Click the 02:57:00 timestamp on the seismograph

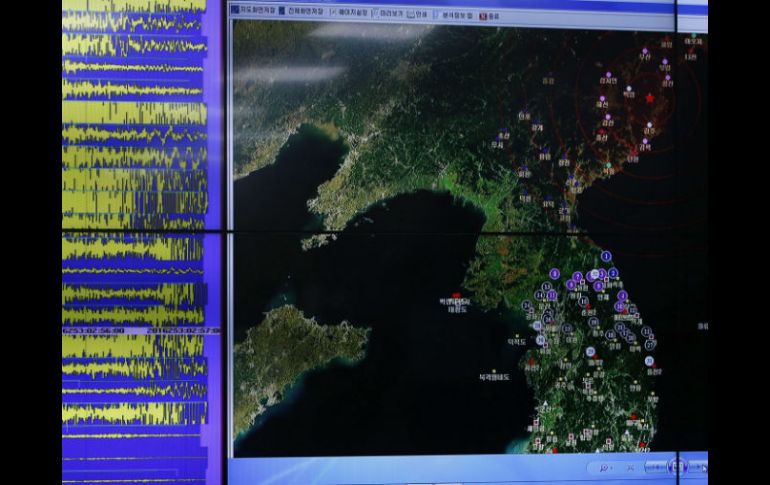186,330
